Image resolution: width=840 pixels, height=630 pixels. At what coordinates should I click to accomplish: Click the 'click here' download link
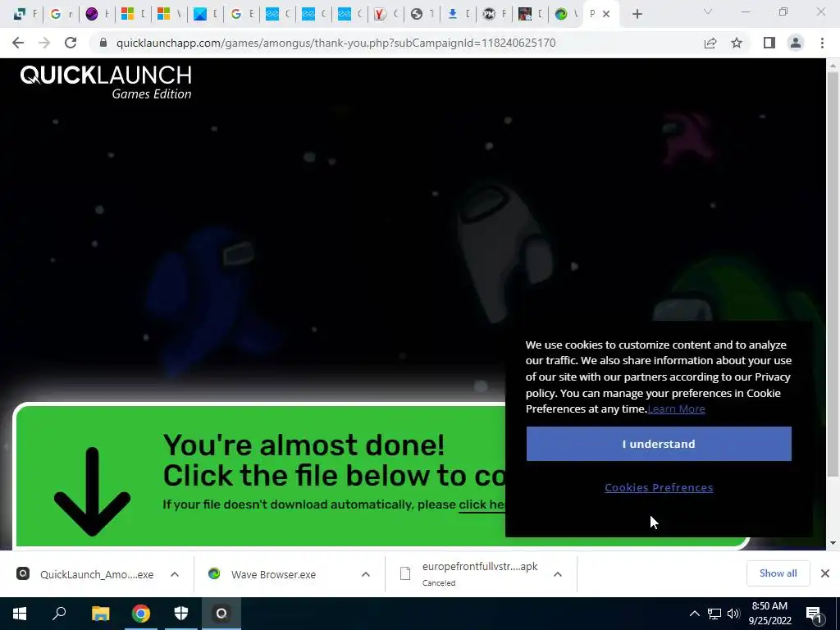(x=482, y=504)
